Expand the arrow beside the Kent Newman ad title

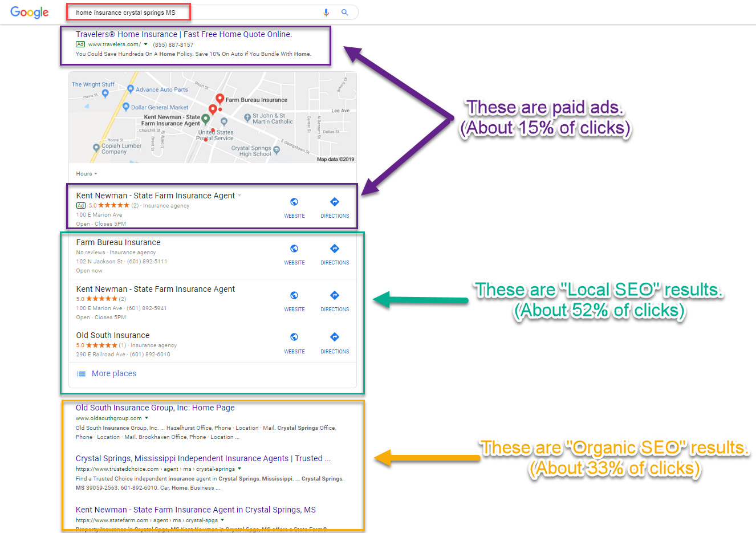[x=239, y=196]
